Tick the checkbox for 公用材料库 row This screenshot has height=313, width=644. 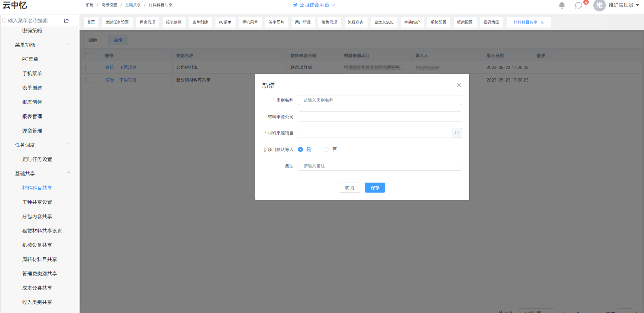(88, 68)
